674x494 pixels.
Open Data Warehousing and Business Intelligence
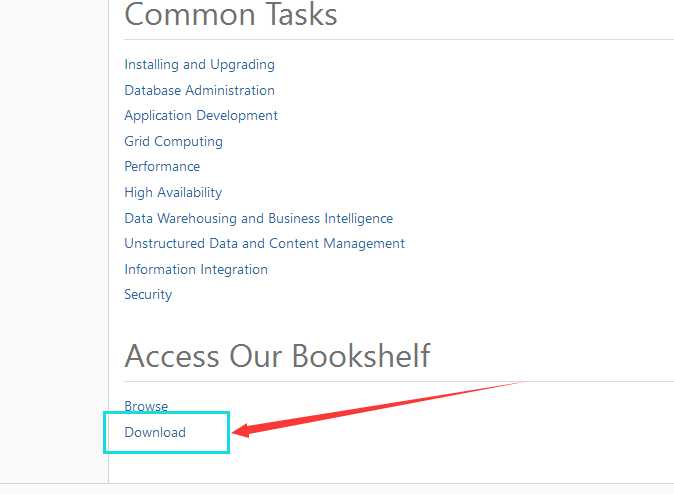click(258, 218)
